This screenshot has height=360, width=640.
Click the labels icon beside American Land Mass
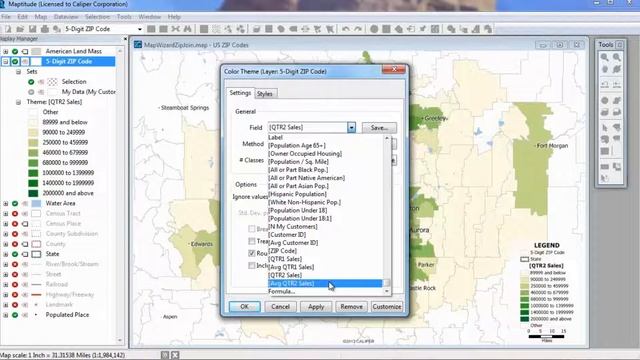point(25,51)
